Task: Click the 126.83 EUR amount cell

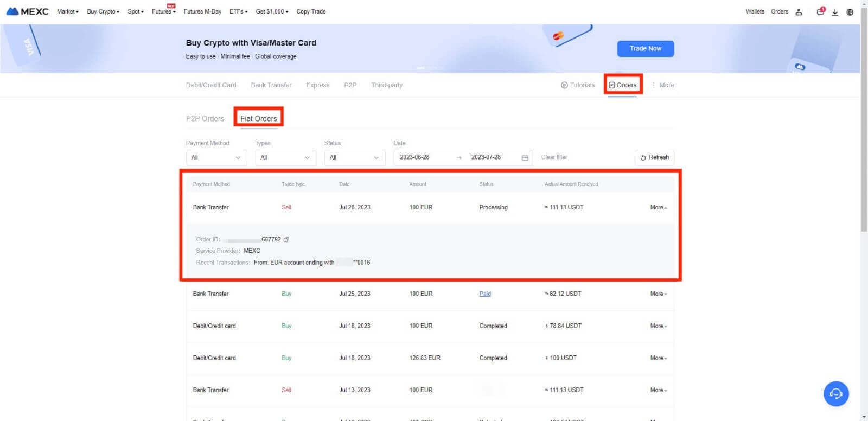Action: click(x=425, y=358)
